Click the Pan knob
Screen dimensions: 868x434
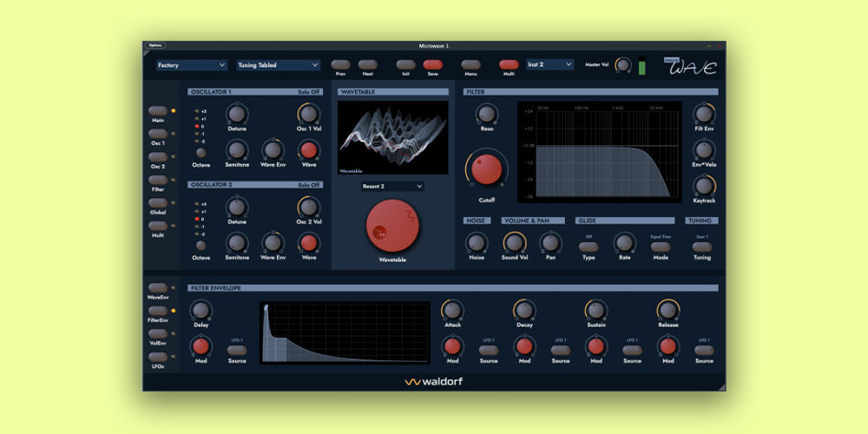coord(550,242)
